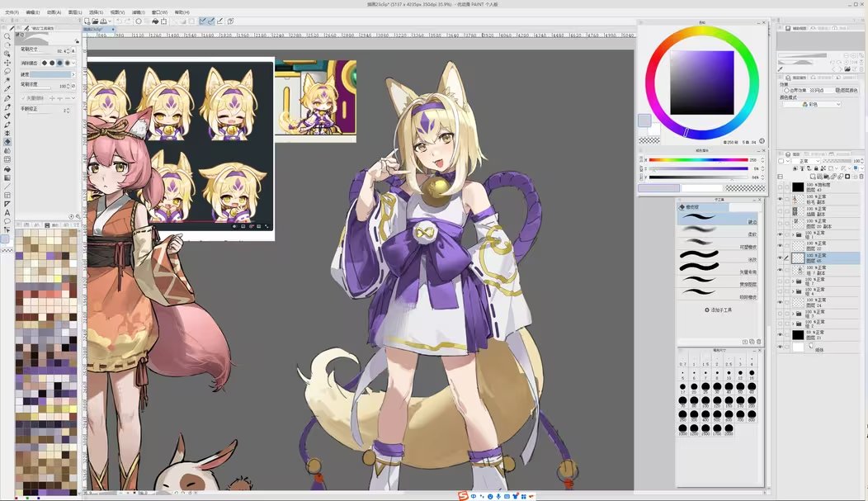The width and height of the screenshot is (868, 501).
Task: Click the IME microphone icon in taskbar
Action: coord(498,496)
